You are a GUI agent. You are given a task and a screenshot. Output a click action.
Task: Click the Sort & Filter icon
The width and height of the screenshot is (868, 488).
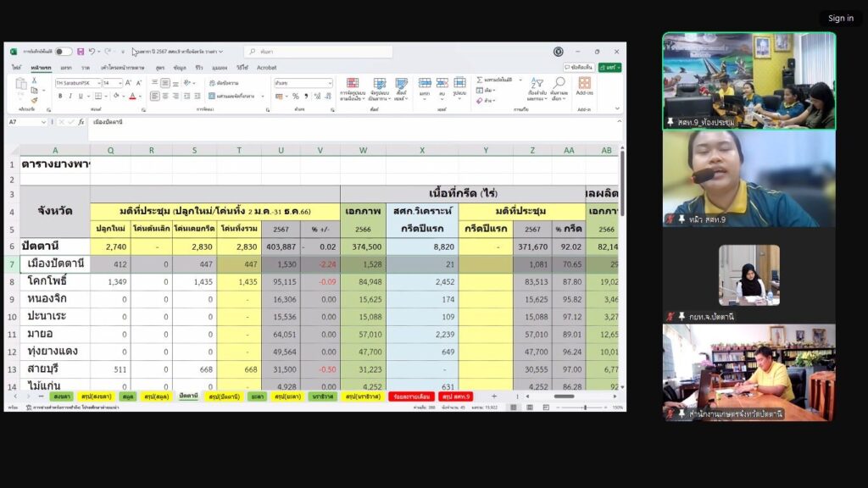coord(537,83)
